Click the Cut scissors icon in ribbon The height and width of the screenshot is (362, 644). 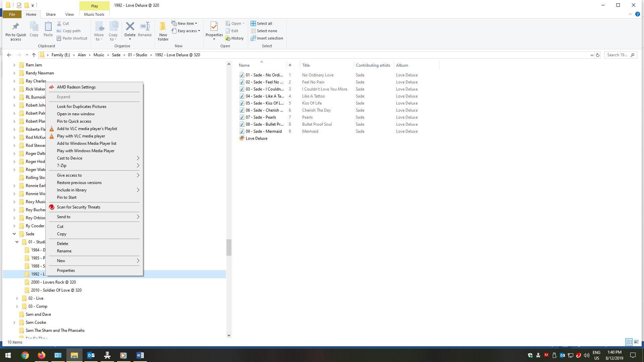click(59, 23)
